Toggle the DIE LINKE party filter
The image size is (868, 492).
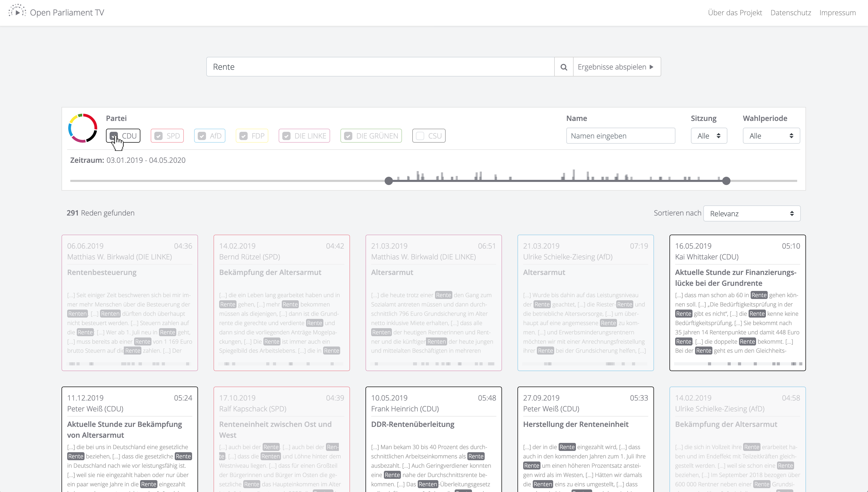pos(286,136)
